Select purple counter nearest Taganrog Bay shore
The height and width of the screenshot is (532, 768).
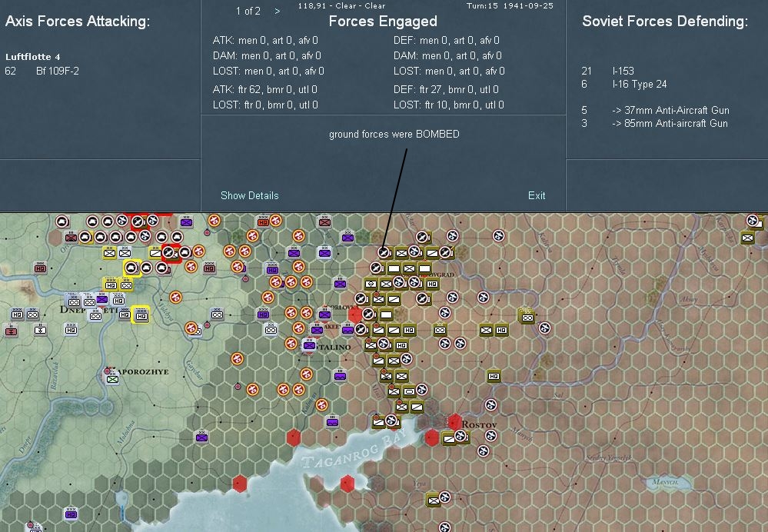(333, 421)
